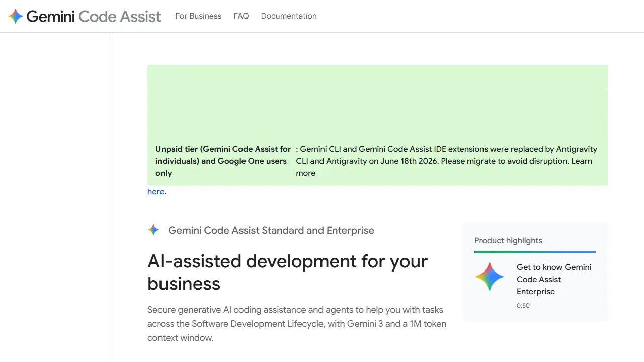This screenshot has width=644, height=362.
Task: Click 'AI-assisted development for your business' heading
Action: point(287,273)
